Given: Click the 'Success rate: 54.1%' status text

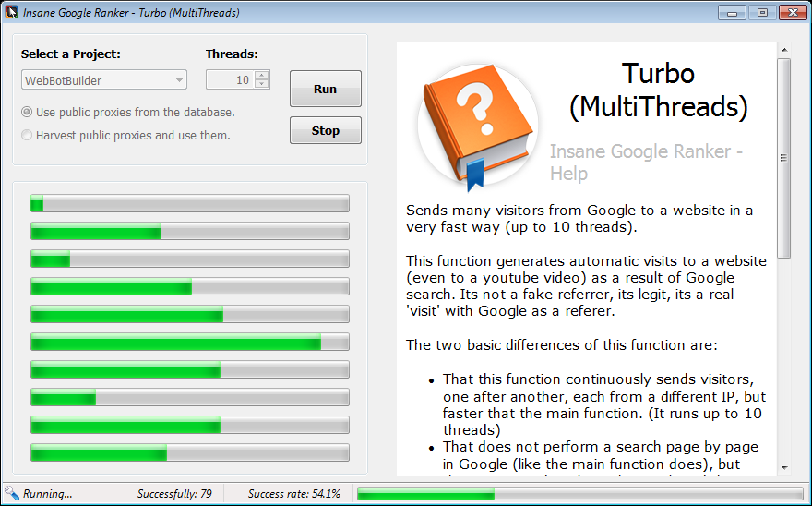Looking at the screenshot, I should [293, 494].
